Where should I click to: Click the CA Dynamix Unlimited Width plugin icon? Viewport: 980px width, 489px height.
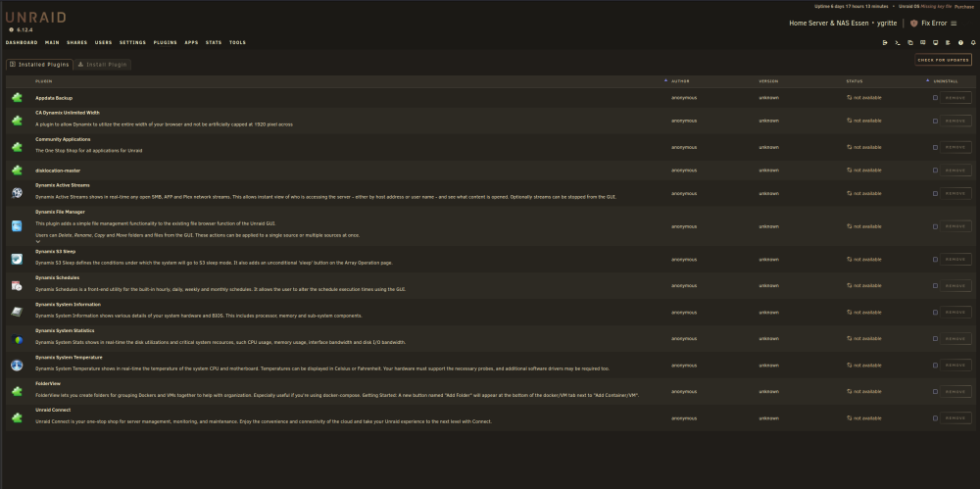pyautogui.click(x=17, y=121)
